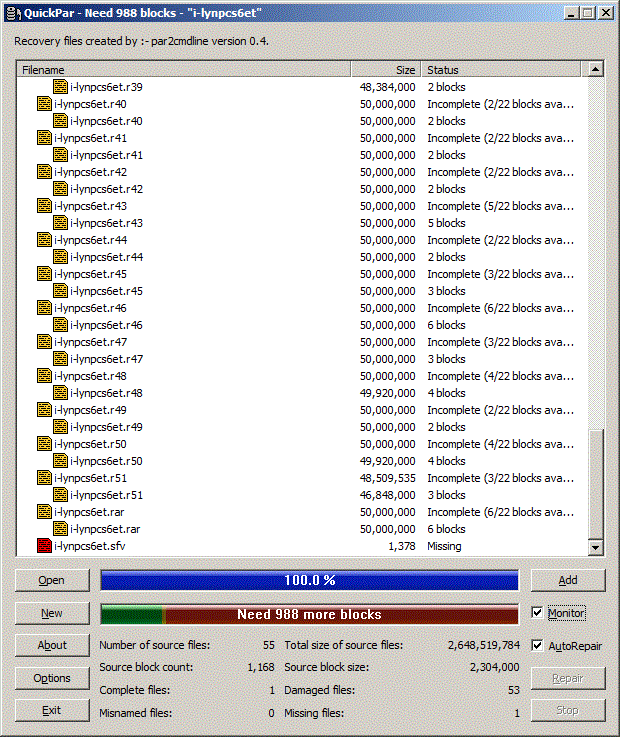Open the Options dialog
The height and width of the screenshot is (737, 620).
coord(52,678)
